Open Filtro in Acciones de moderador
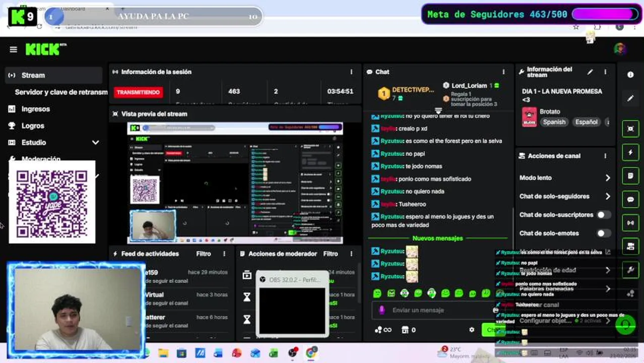Image resolution: width=644 pixels, height=363 pixels. pyautogui.click(x=331, y=254)
